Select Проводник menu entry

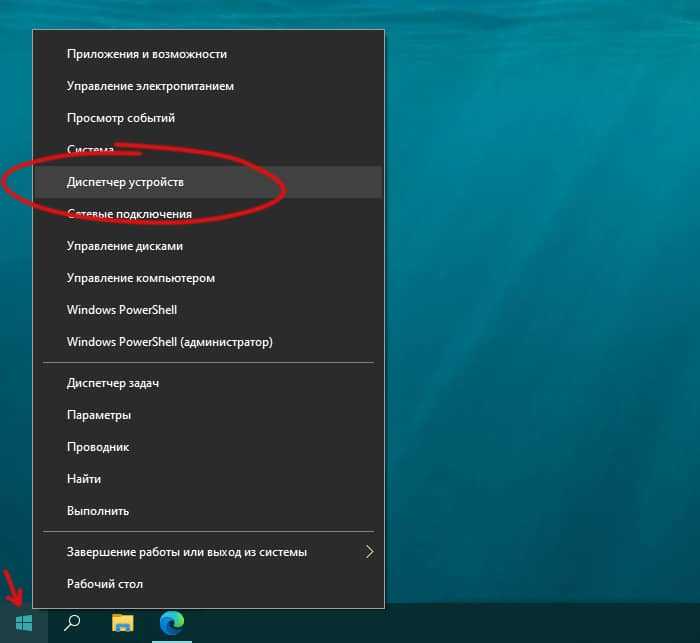point(208,447)
